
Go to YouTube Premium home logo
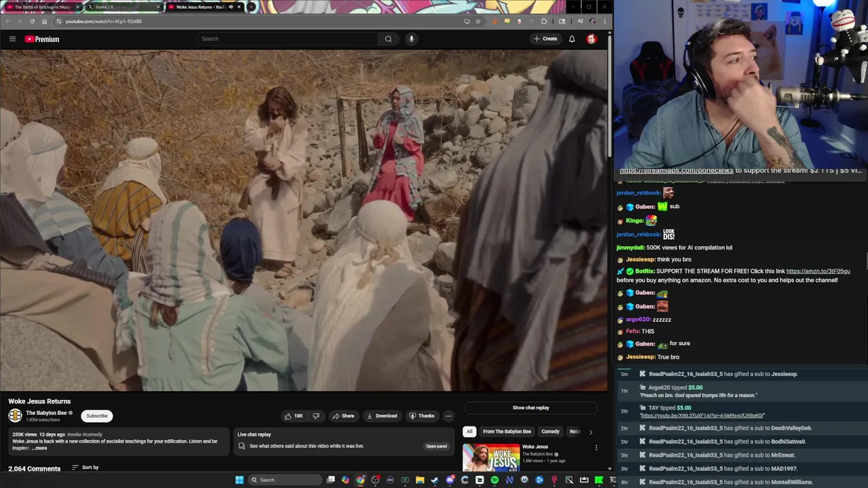(x=42, y=39)
